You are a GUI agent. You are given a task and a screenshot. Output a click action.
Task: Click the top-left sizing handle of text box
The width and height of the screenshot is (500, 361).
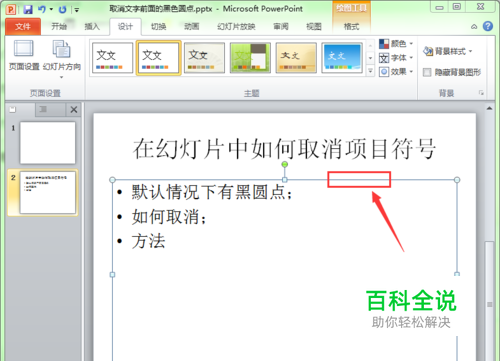(112, 180)
